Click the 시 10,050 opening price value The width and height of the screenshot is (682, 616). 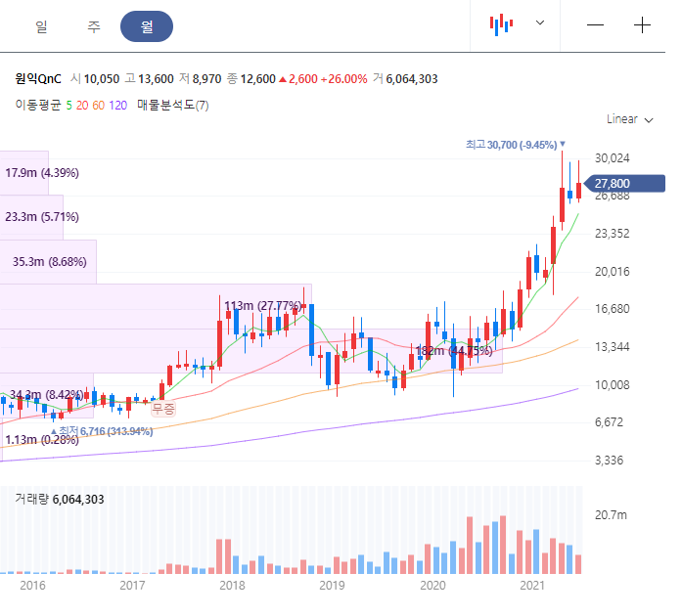point(95,79)
